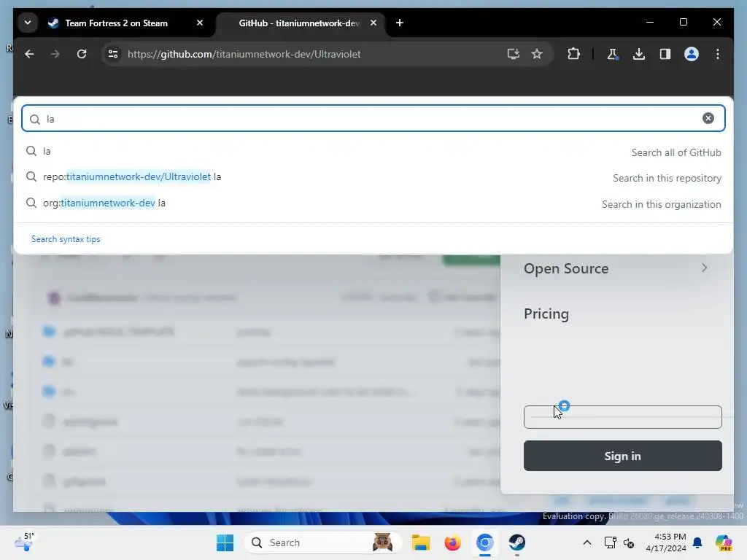Close the GitHub titaniumnetwork-dev tab
This screenshot has width=747, height=560.
click(x=373, y=23)
